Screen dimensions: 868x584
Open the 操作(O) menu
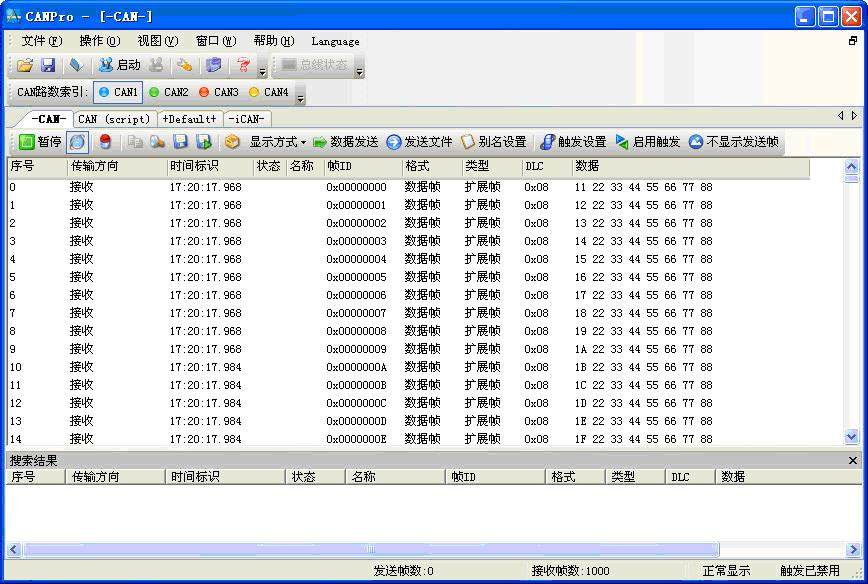click(100, 41)
